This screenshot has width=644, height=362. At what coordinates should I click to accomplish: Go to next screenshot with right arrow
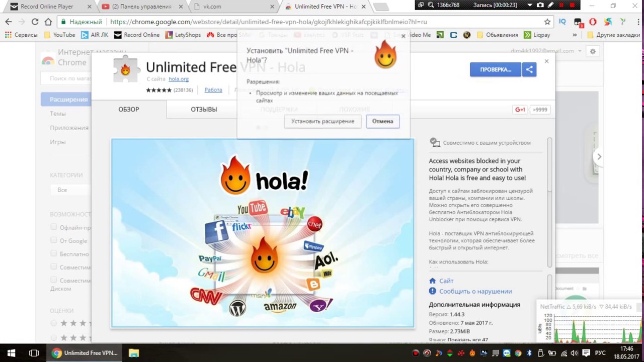(599, 156)
